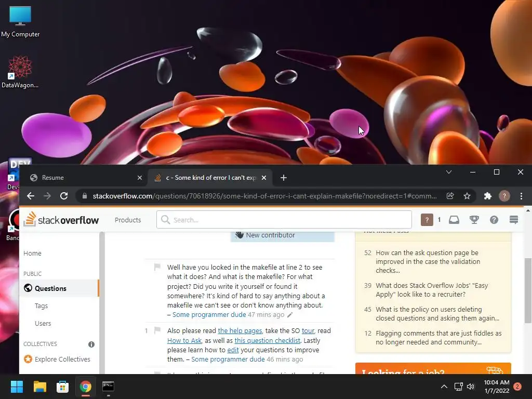Go back to previous page
The image size is (532, 399).
click(x=31, y=196)
